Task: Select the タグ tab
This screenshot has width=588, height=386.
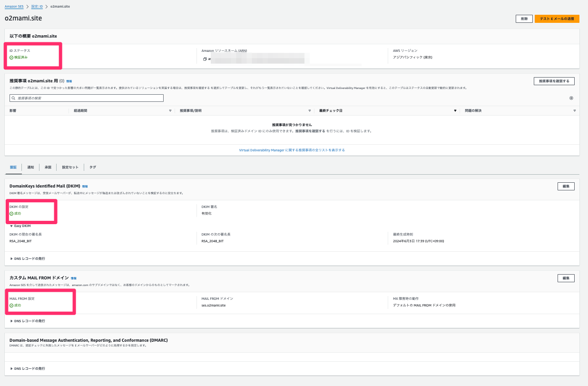Action: click(x=92, y=167)
